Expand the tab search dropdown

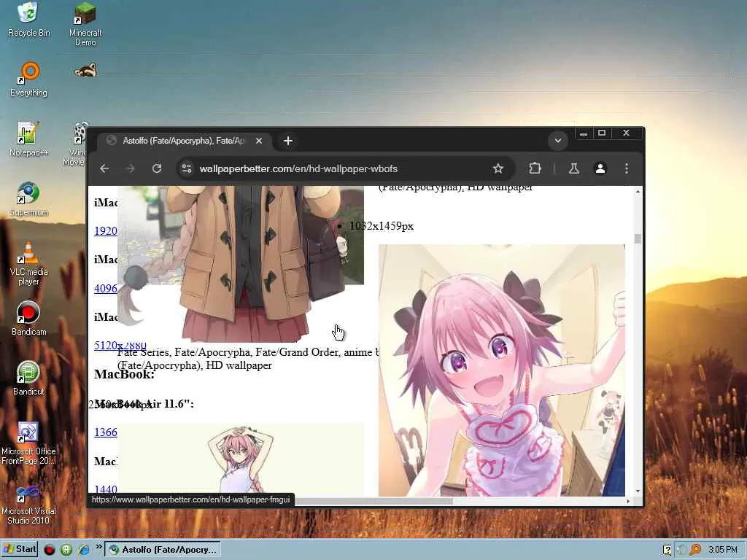tap(558, 141)
